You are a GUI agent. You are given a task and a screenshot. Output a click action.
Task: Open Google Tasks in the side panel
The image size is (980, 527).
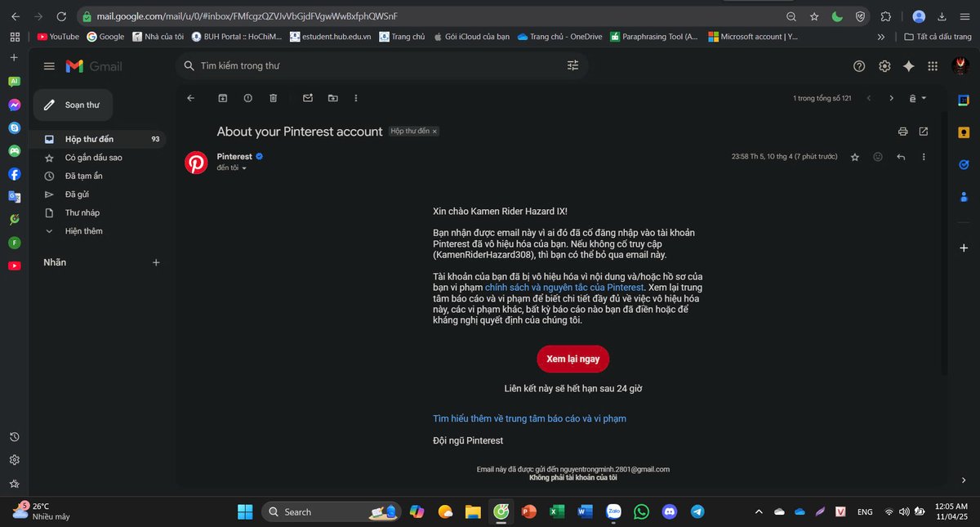pos(964,163)
